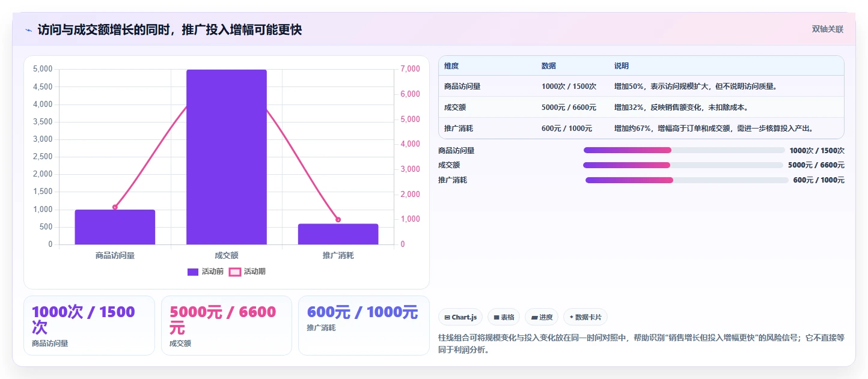868x379 pixels.
Task: Click '1000次 / 1500次' beside the progress bar
Action: (x=817, y=150)
